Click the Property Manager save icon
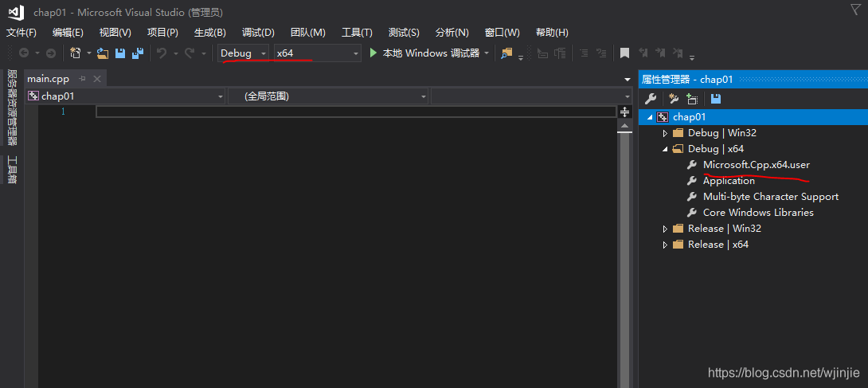The image size is (868, 388). 716,99
